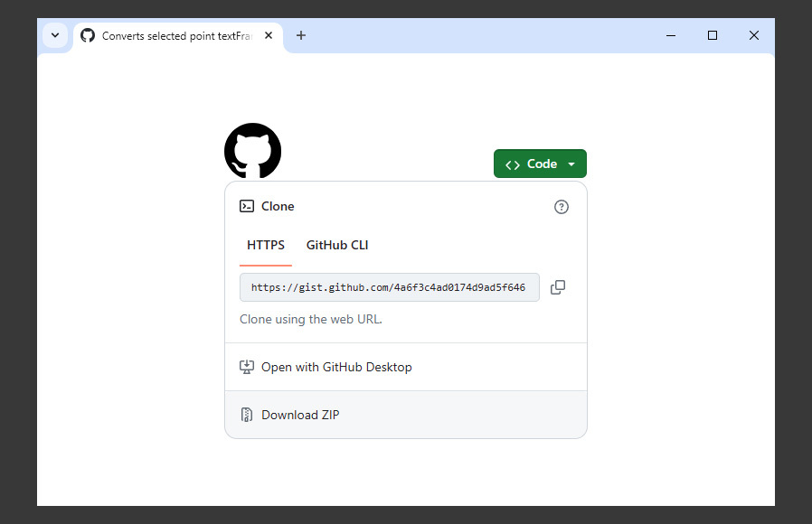
Task: Choose Open with GitHub Desktop
Action: tap(406, 367)
